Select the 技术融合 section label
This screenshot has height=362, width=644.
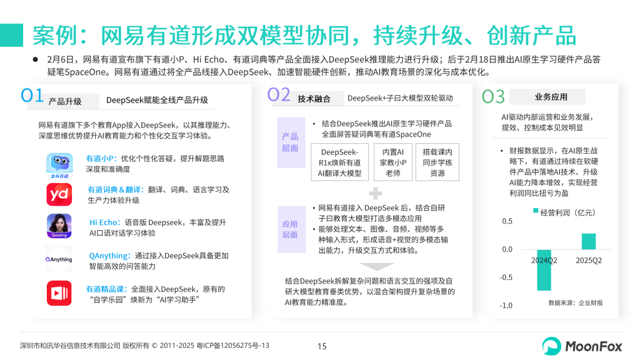tap(314, 99)
